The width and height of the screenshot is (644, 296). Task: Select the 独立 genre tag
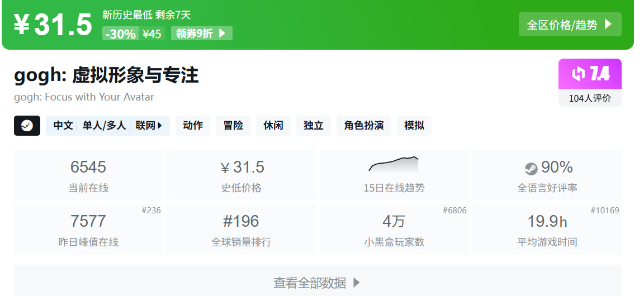[x=314, y=126]
